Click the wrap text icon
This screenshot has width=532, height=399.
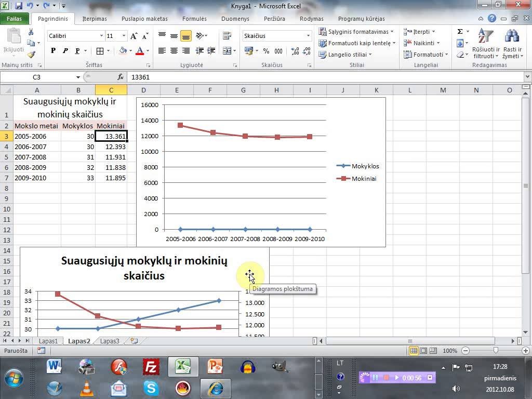(227, 36)
